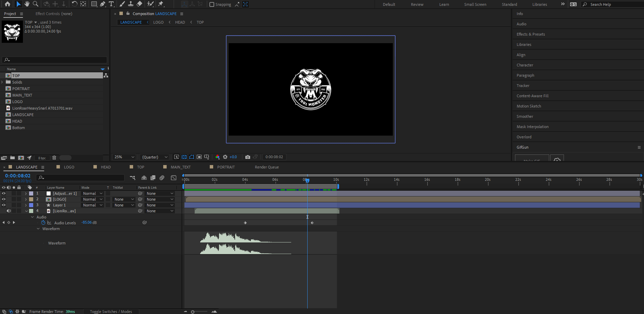Enable Motion Blur for timeline layers
This screenshot has width=644, height=314.
[x=162, y=178]
